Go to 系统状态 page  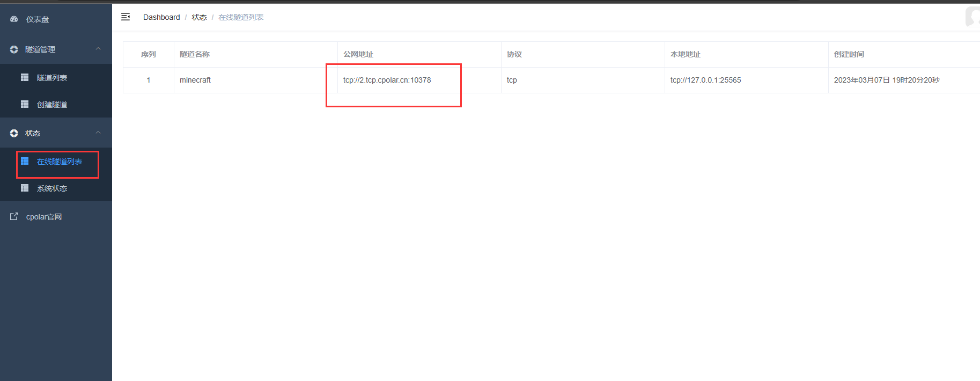coord(52,188)
